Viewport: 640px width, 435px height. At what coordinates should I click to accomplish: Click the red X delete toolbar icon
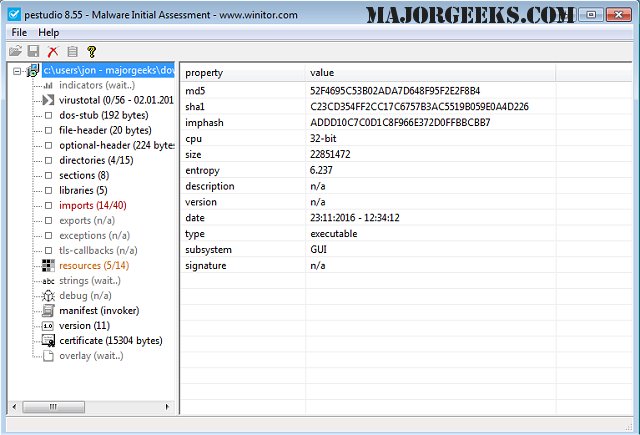[x=53, y=51]
